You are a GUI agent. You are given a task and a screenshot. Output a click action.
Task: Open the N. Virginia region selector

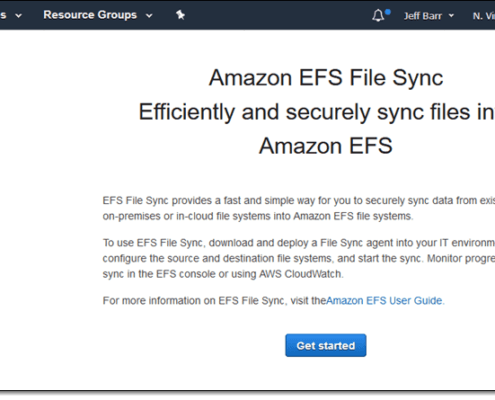tap(484, 16)
